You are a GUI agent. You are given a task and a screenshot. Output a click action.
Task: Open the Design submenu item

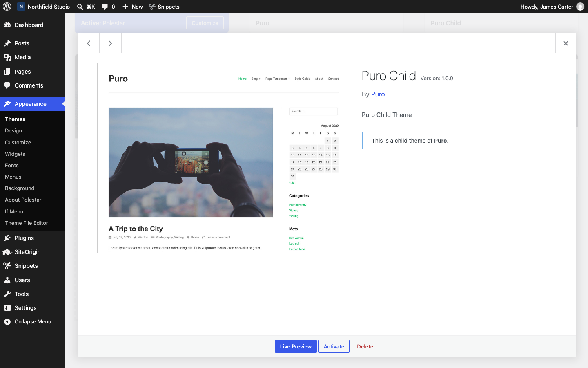pos(13,131)
